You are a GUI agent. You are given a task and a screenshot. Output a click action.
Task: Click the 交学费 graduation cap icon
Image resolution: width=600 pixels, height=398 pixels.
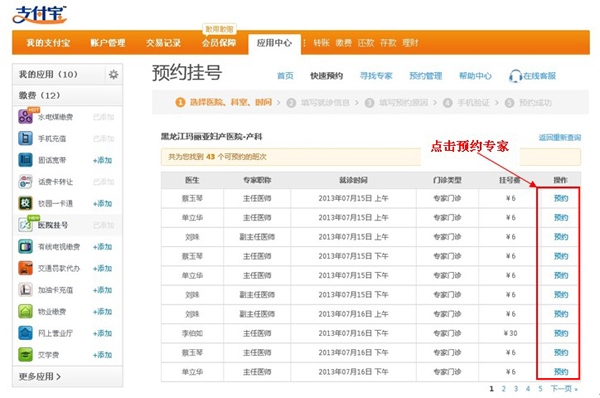(25, 354)
